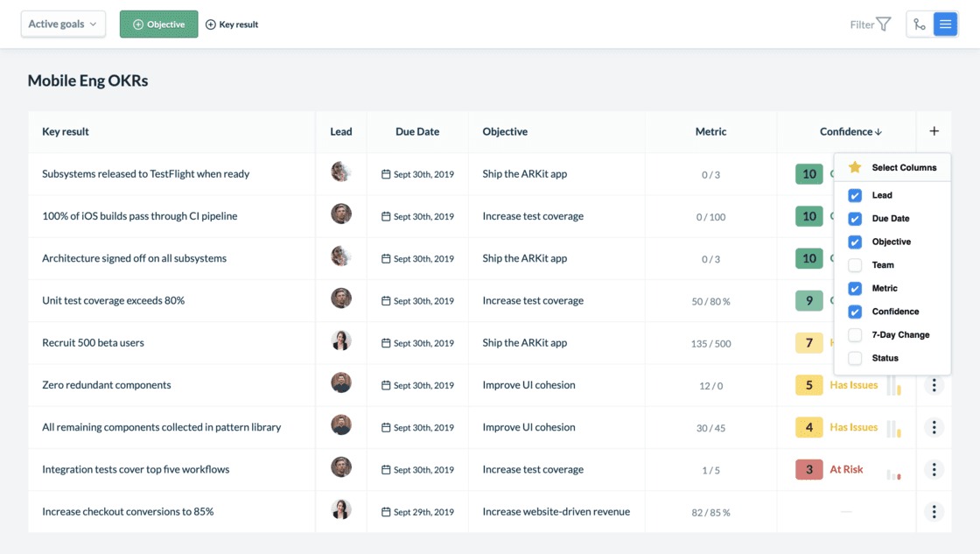Click the Filter funnel icon
The width and height of the screenshot is (980, 554).
coord(883,25)
